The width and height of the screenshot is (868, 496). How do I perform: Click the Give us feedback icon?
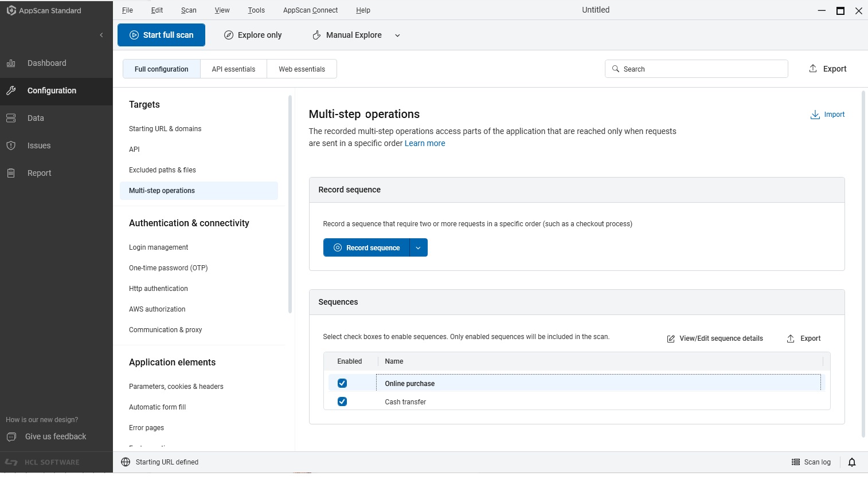[11, 437]
